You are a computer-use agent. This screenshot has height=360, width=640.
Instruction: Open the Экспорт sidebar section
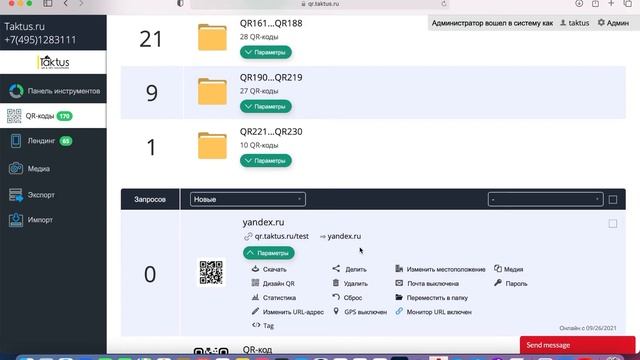pos(53,195)
